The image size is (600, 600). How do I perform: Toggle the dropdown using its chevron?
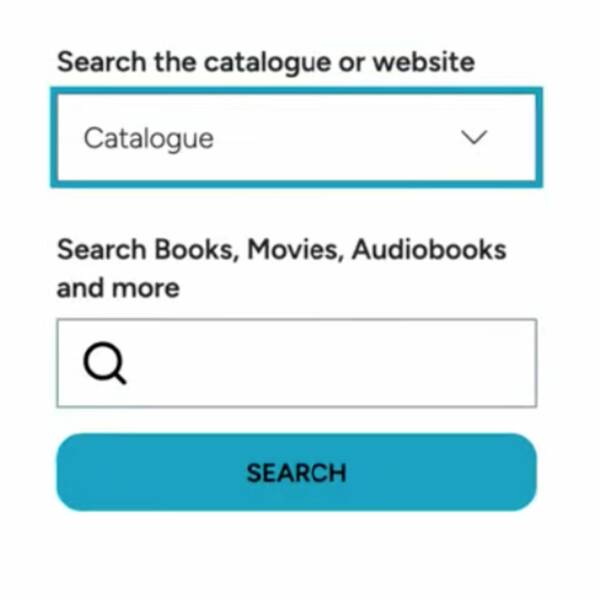pos(474,137)
